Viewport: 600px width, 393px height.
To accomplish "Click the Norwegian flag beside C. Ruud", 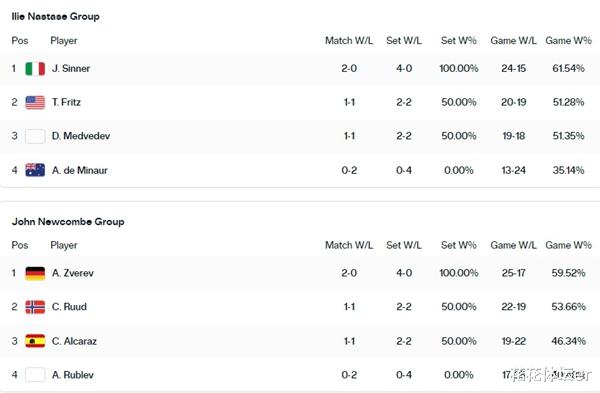I will click(35, 307).
